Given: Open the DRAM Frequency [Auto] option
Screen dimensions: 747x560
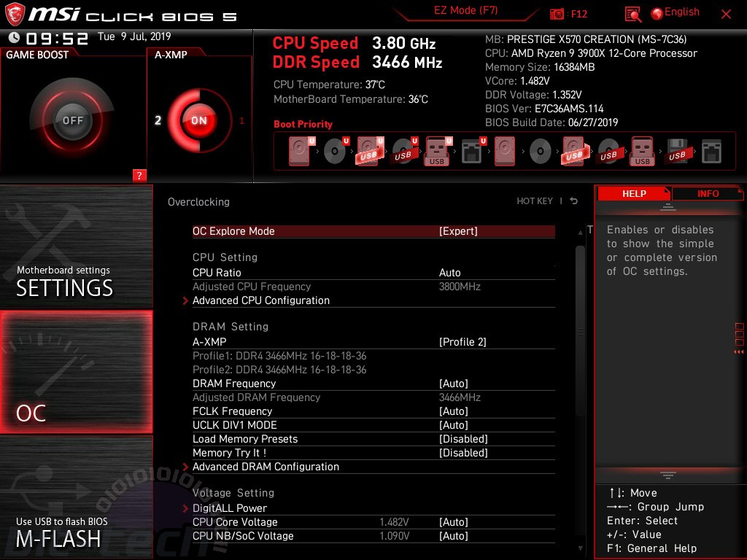Looking at the screenshot, I should tap(453, 384).
